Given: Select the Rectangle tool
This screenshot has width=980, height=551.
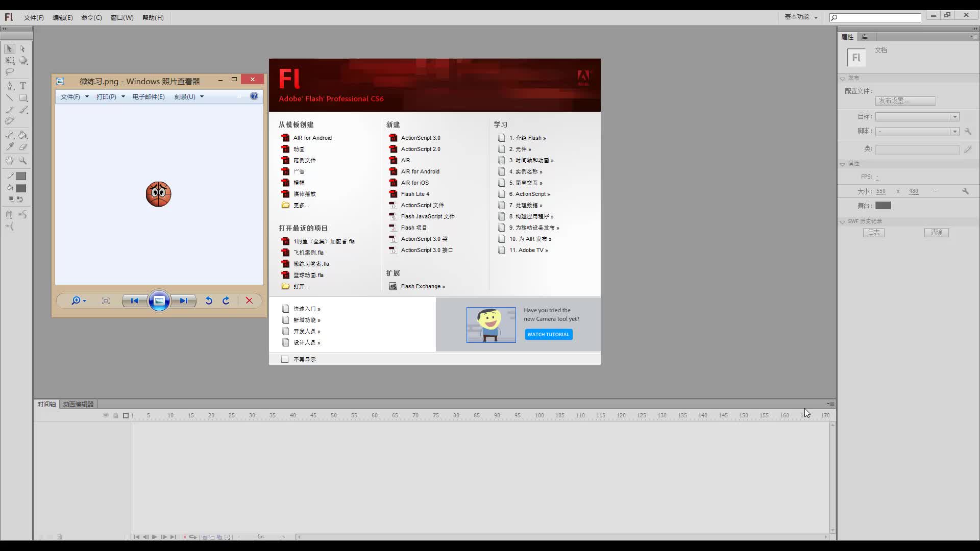Looking at the screenshot, I should [x=23, y=97].
